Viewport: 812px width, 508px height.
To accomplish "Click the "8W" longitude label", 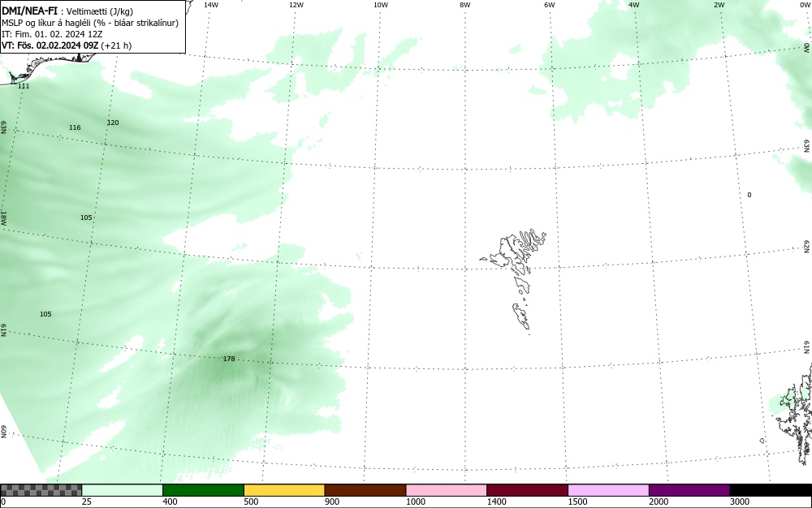I will point(465,5).
